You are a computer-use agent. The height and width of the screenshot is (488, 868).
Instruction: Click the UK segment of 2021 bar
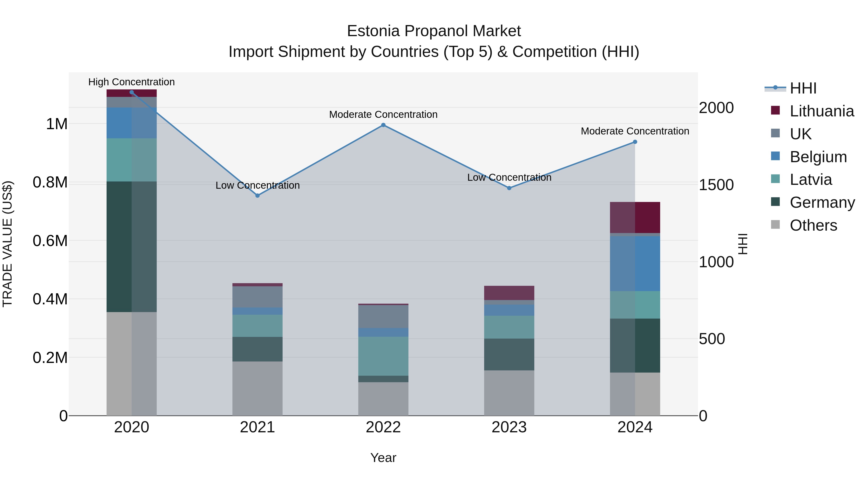point(258,297)
